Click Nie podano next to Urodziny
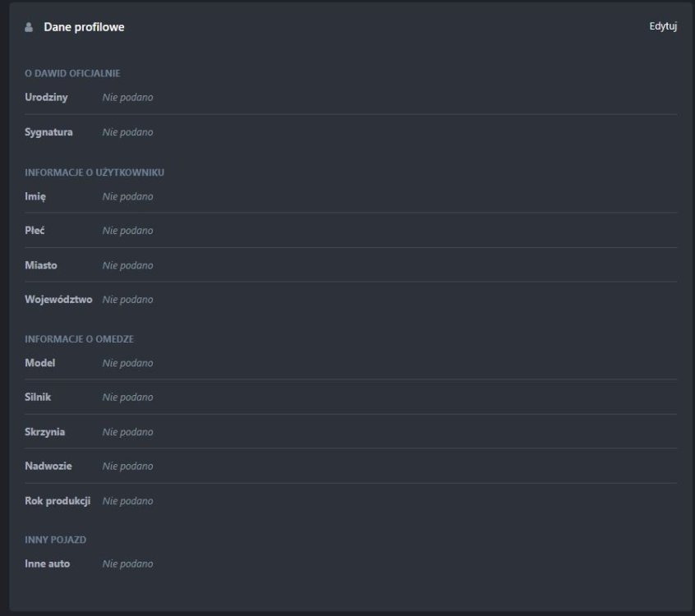This screenshot has width=695, height=616. (x=126, y=97)
